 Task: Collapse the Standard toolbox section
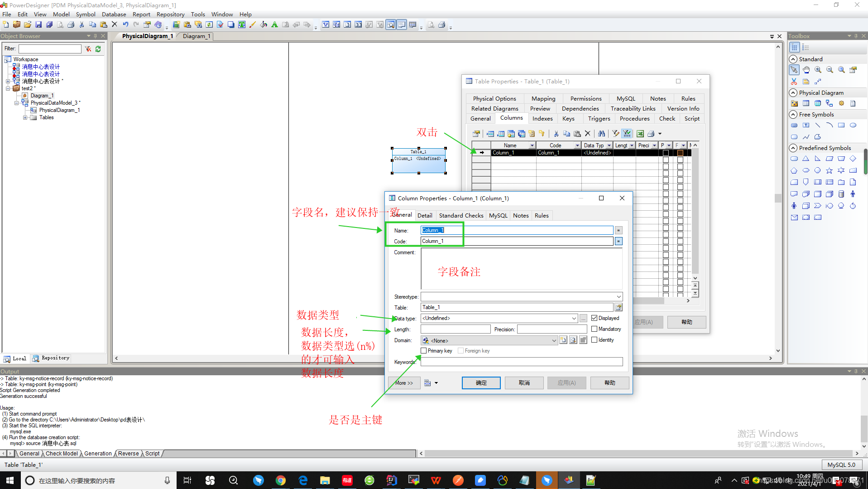click(793, 59)
